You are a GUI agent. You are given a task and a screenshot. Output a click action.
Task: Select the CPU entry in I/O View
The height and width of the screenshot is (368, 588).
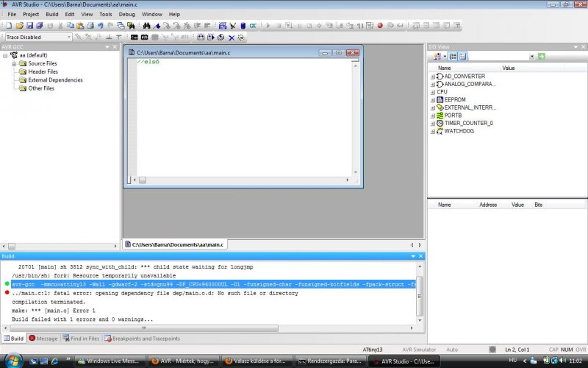[442, 92]
